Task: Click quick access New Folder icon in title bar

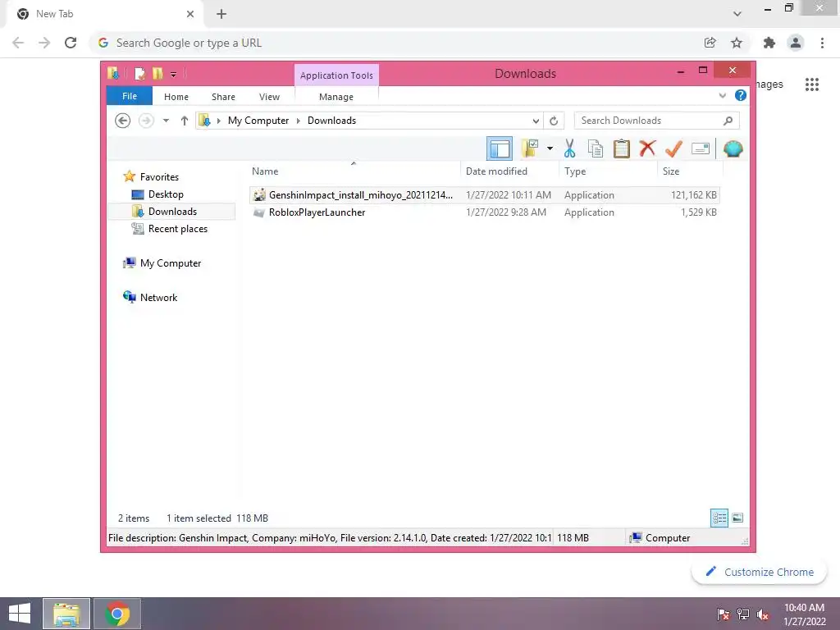Action: [x=157, y=74]
